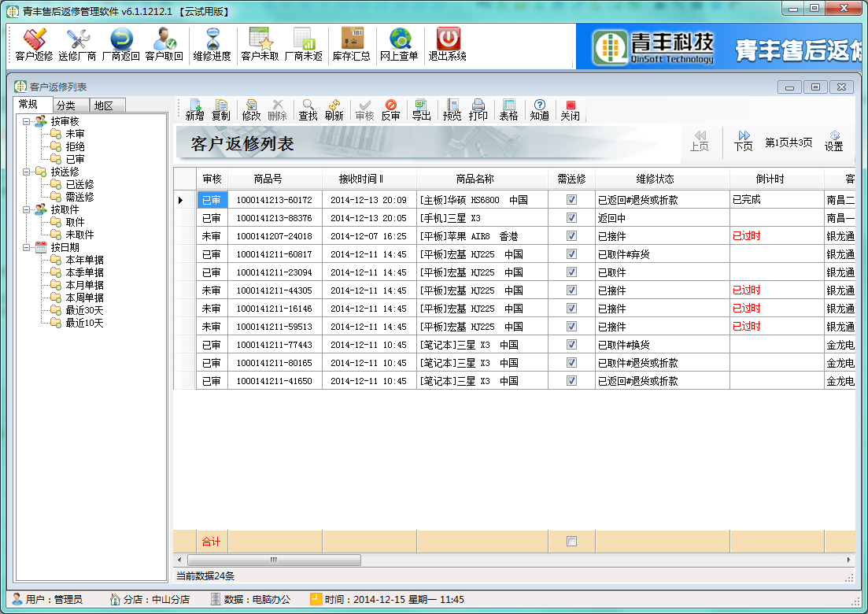This screenshot has height=614, width=868.
Task: Toggle 需送修 checkbox for 1000141207-24018
Action: tap(572, 236)
